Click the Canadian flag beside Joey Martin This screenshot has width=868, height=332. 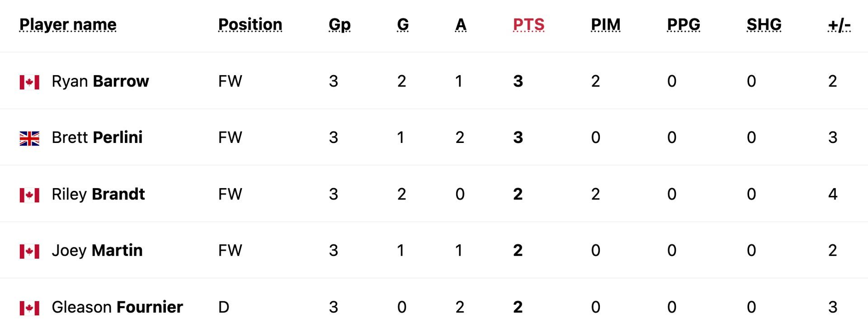point(29,251)
